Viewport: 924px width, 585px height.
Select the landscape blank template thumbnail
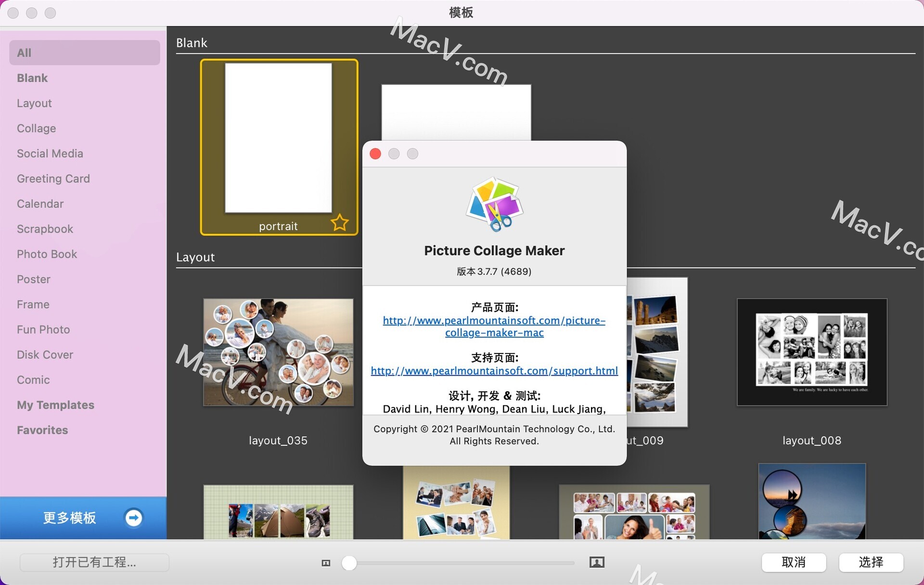(456, 112)
